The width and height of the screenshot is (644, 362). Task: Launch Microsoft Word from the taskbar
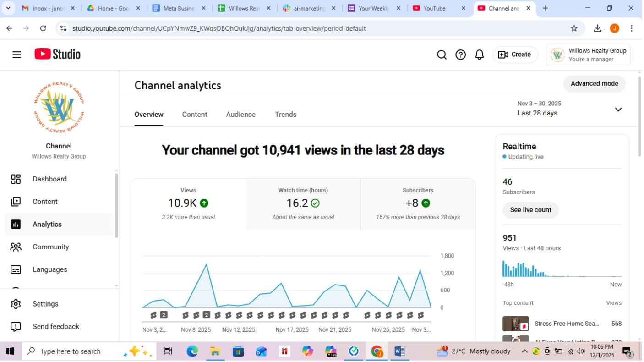click(x=399, y=351)
